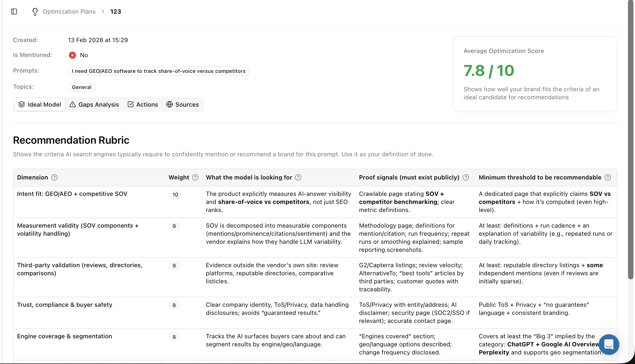Click the 7.8 / 10 optimization score

click(489, 71)
